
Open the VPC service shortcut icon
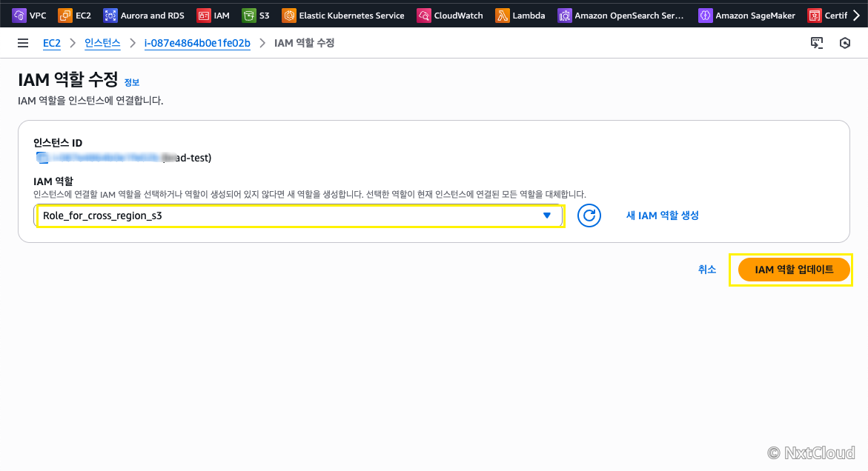(x=19, y=16)
